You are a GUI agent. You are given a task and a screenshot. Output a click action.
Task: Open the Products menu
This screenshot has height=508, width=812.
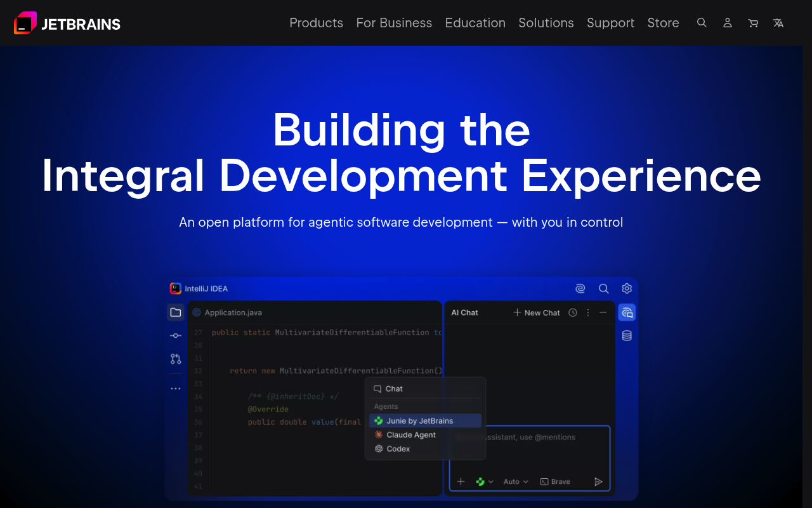pos(316,23)
